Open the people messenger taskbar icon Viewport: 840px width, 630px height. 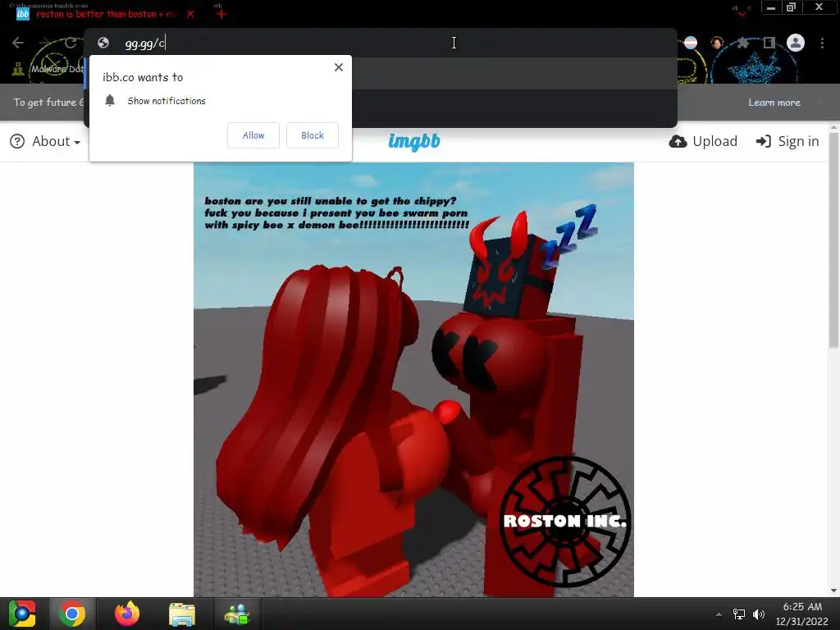click(237, 614)
